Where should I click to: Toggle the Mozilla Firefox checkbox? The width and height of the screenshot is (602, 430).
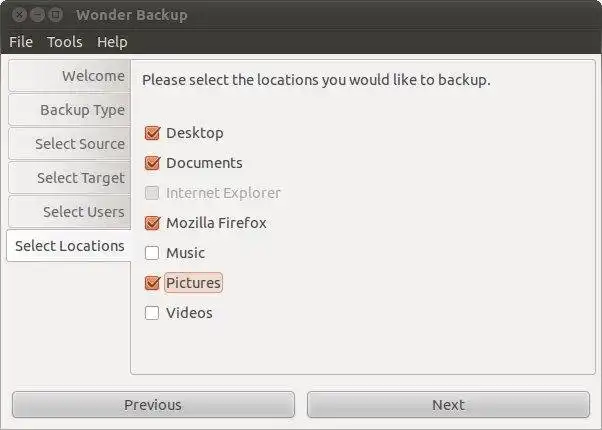pyautogui.click(x=152, y=223)
